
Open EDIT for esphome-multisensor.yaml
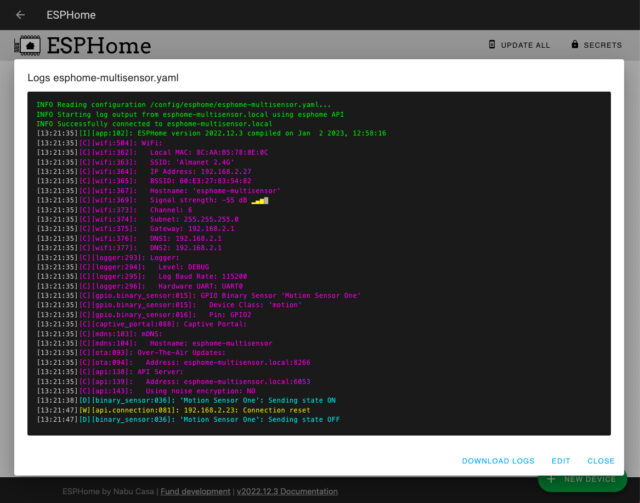[560, 461]
